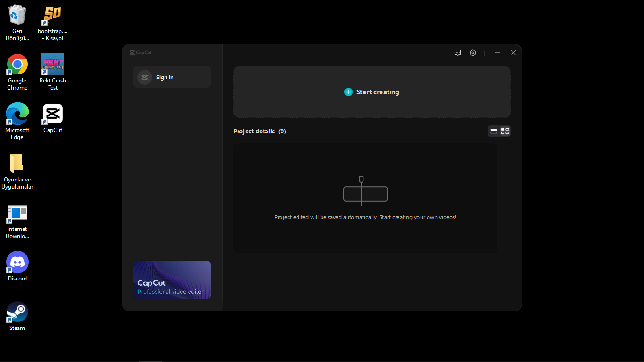This screenshot has width=644, height=362.
Task: Minimize the CapCut window
Action: tap(497, 53)
